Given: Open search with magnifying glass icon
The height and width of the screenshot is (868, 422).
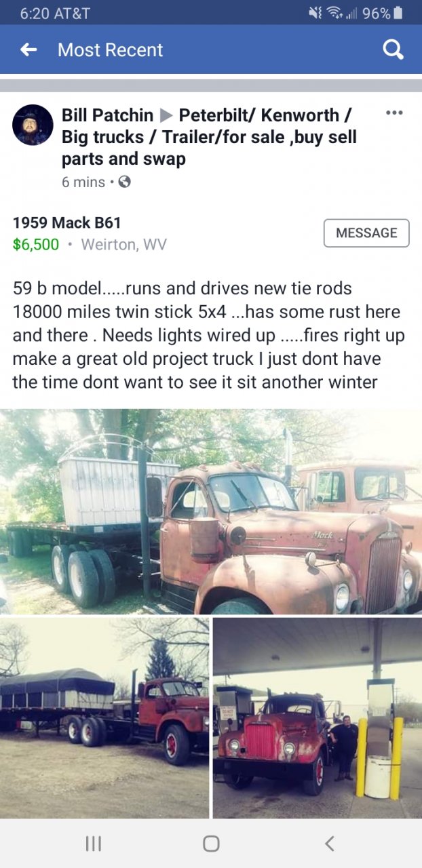Looking at the screenshot, I should pos(394,50).
